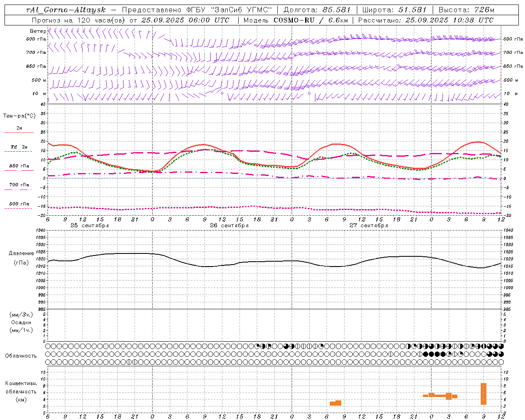Screen dimensions: 525x420
Task: Select the text Предоставлено ФГБУ "ЗапСиб УГМС"
Action: pos(197,10)
